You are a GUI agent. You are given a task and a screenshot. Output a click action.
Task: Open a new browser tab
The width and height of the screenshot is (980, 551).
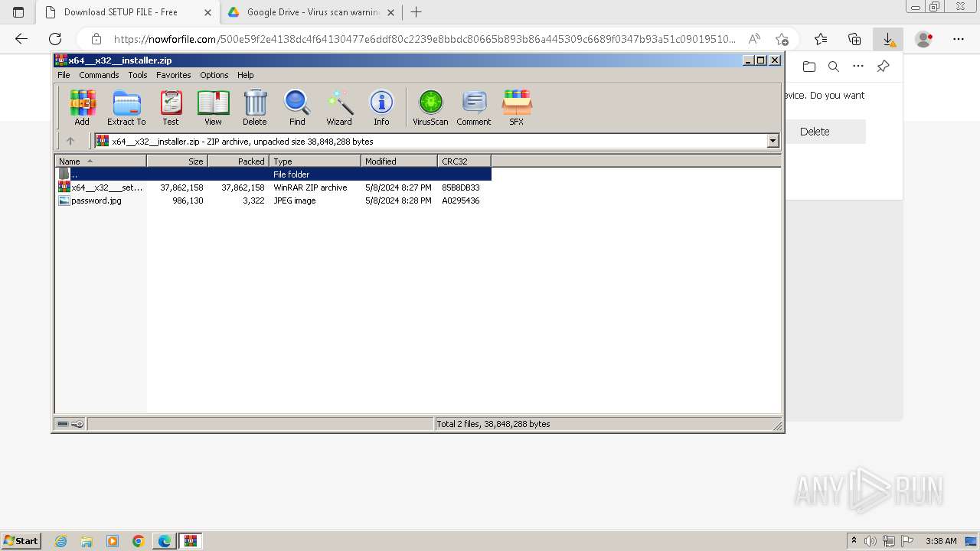(x=416, y=12)
